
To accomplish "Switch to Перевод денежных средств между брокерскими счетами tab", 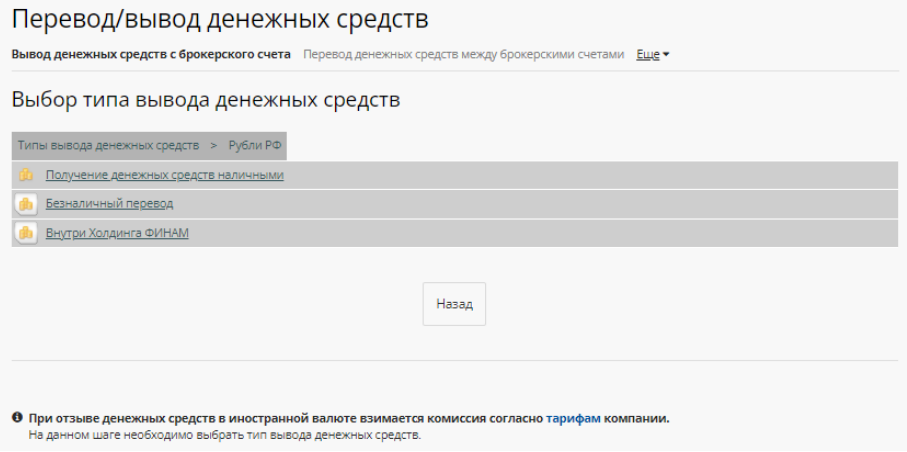I will point(464,54).
